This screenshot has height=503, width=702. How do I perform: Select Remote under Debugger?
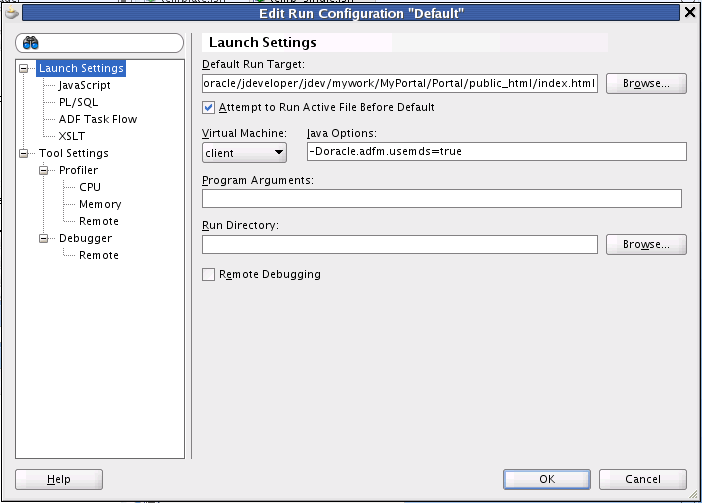pyautogui.click(x=98, y=255)
